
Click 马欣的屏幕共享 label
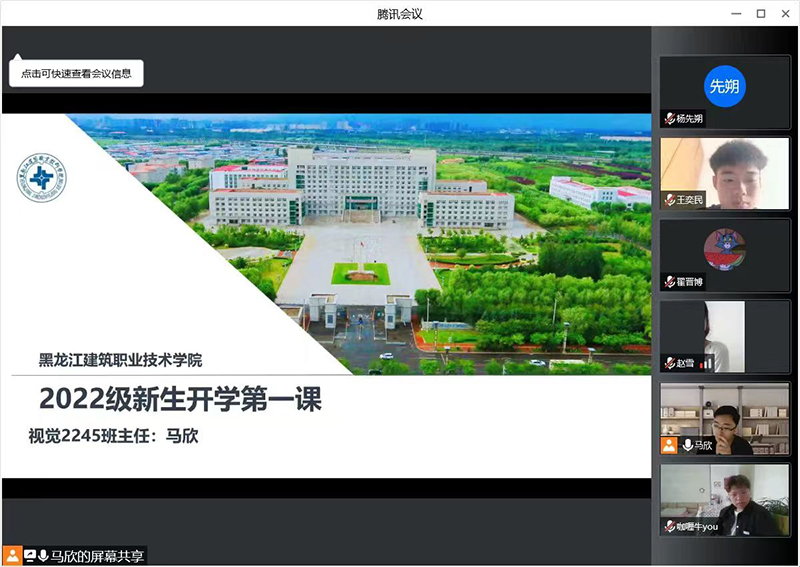(x=97, y=556)
